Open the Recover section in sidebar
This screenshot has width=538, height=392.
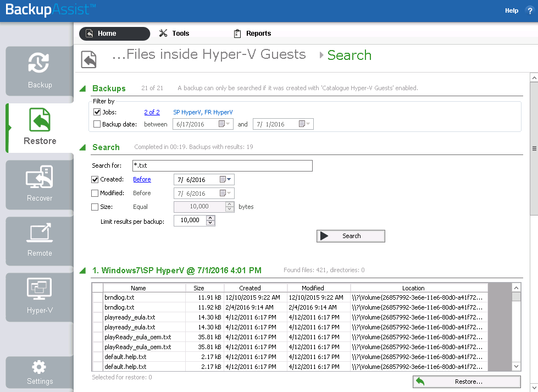40,185
